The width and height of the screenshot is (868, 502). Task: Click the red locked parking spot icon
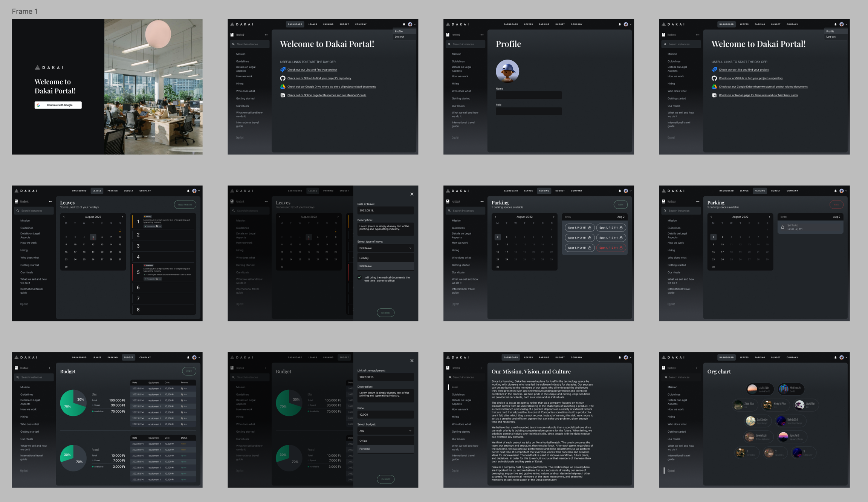coord(621,248)
